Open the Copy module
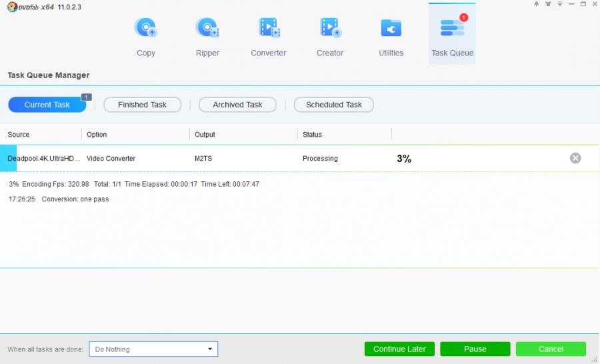This screenshot has height=364, width=600. 146,37
